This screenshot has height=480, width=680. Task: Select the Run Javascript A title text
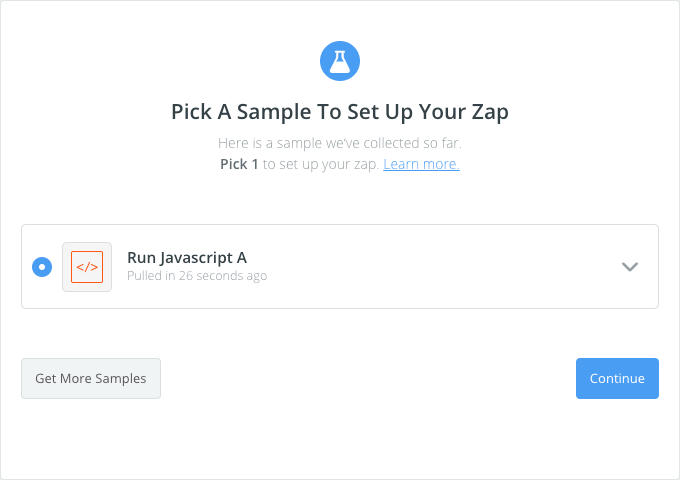187,258
